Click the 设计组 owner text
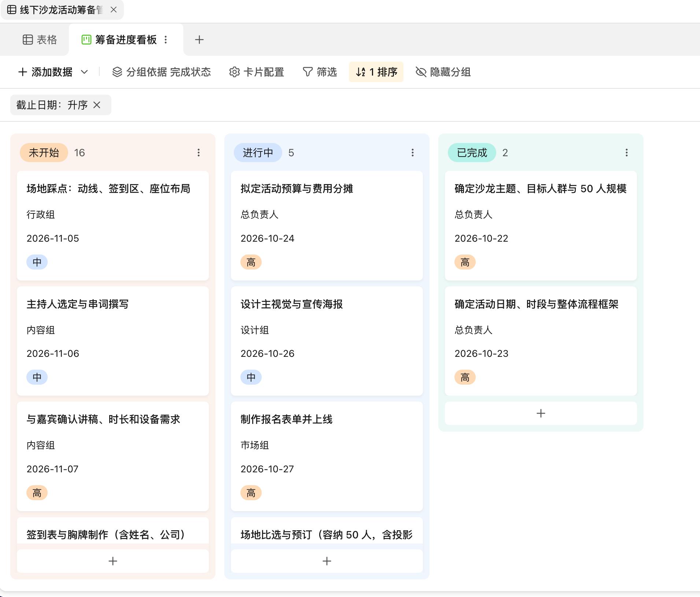700x597 pixels. [255, 330]
